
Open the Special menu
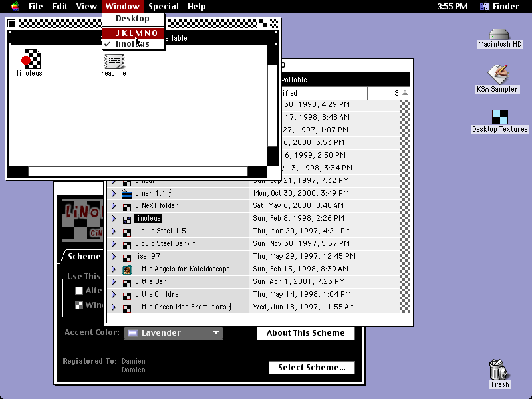point(164,7)
